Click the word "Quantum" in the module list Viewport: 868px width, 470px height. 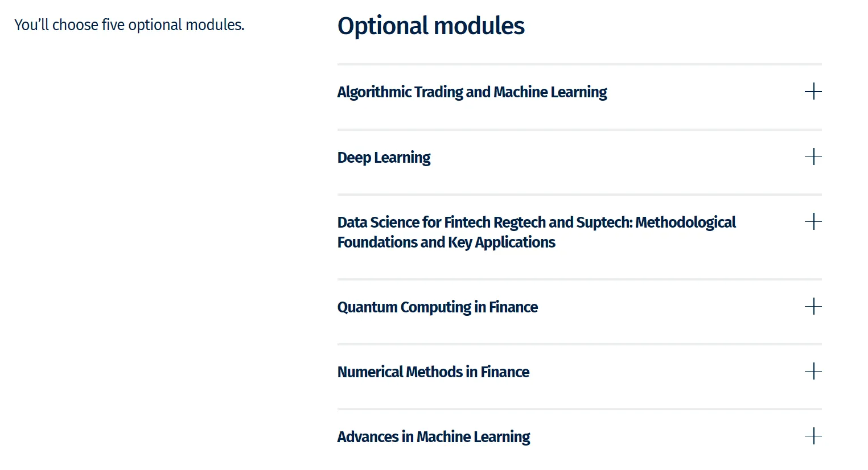(x=367, y=307)
